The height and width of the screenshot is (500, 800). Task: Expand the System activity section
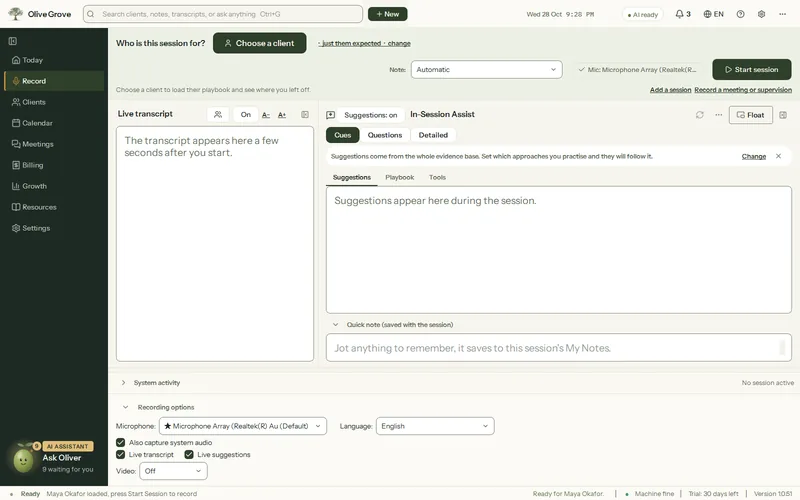point(123,383)
